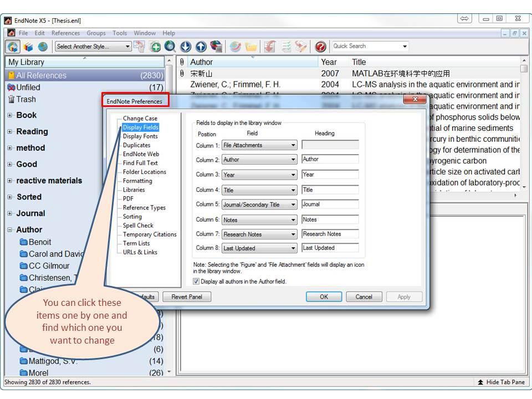Click the Open File folder toolbar icon
The height and width of the screenshot is (399, 532).
click(x=250, y=47)
